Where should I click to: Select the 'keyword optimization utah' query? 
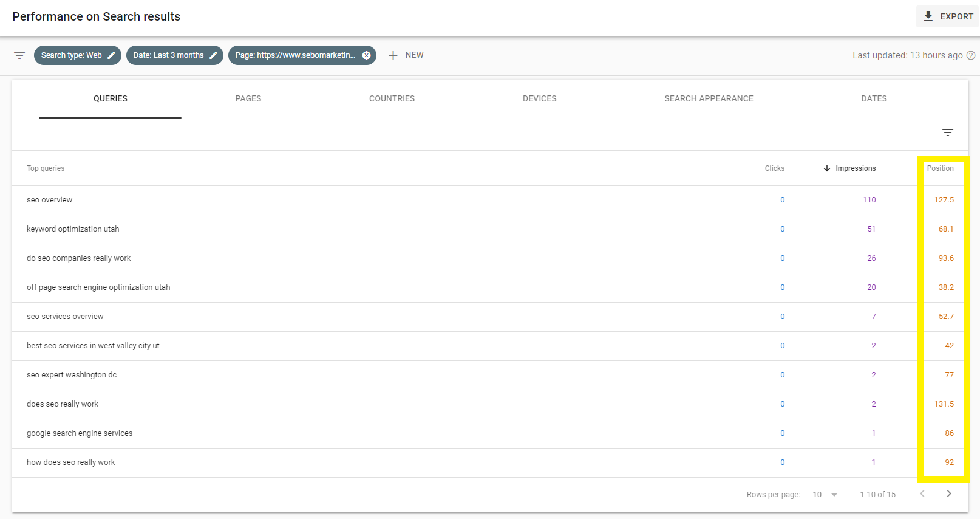(73, 229)
